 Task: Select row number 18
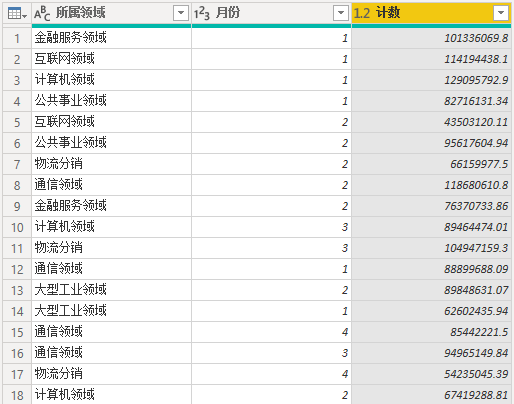pyautogui.click(x=17, y=395)
